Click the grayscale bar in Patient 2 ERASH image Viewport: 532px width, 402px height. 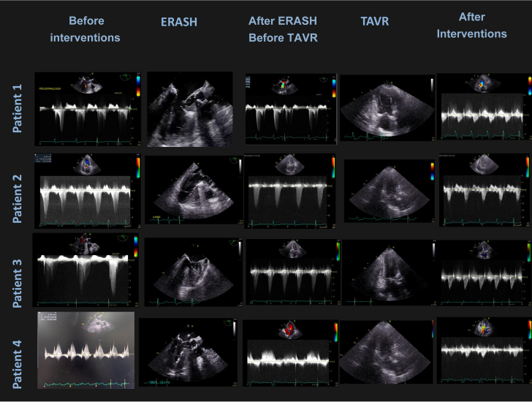coord(240,167)
